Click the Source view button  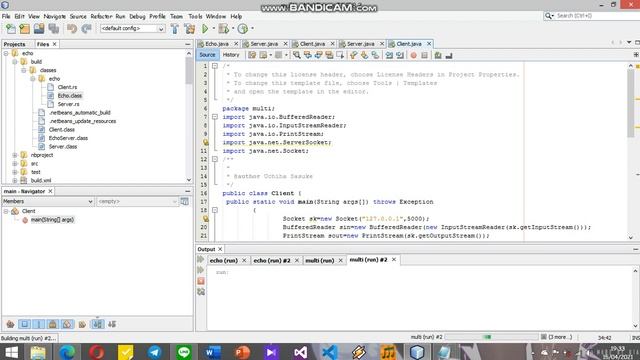click(x=207, y=55)
